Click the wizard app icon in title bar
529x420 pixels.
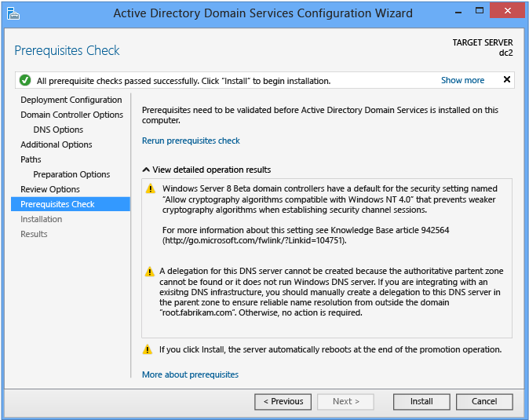pyautogui.click(x=13, y=13)
